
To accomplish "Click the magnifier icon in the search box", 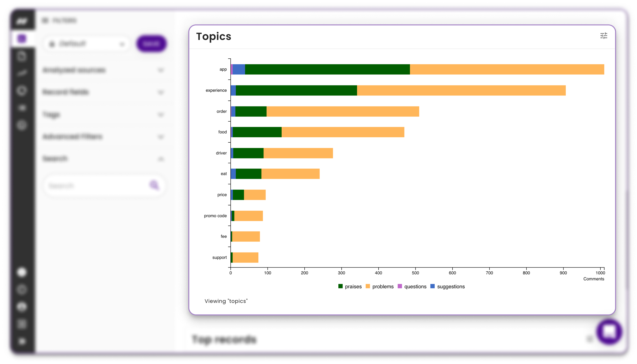I will click(x=154, y=185).
